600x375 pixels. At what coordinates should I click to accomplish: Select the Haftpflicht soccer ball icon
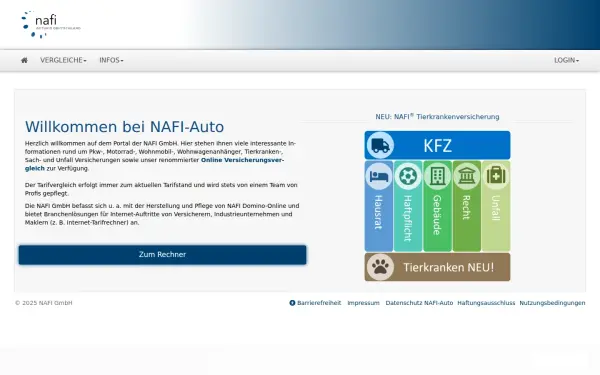408,176
